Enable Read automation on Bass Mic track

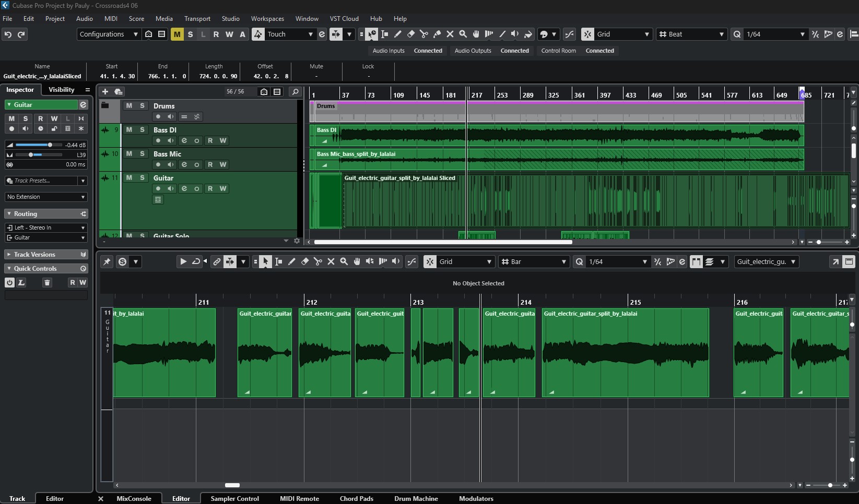[x=210, y=164]
